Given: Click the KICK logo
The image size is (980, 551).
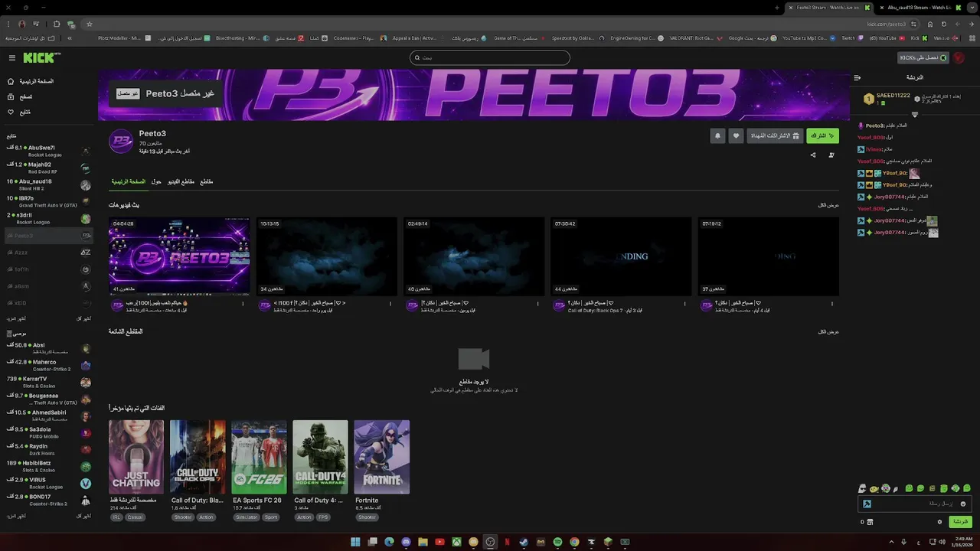Looking at the screenshot, I should click(41, 57).
